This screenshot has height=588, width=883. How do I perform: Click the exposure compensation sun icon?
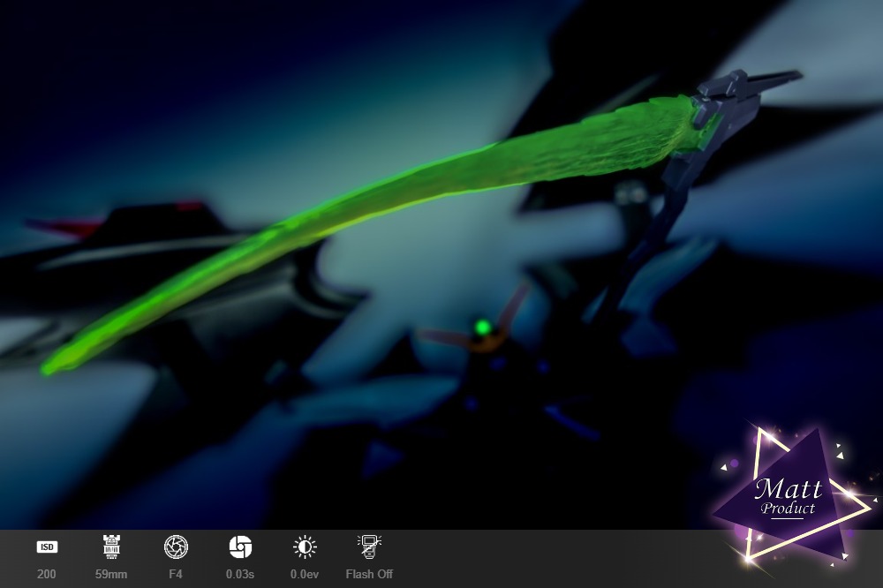pos(305,547)
